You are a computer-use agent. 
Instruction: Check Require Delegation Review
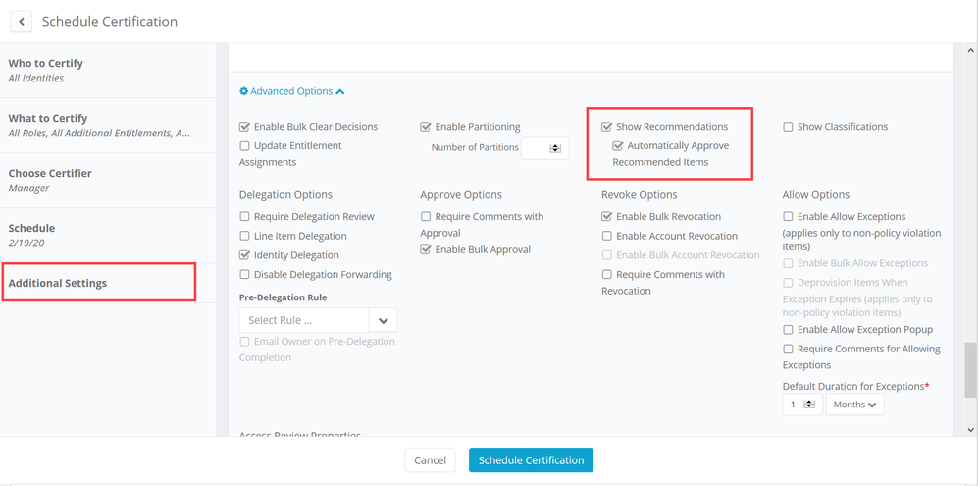coord(245,217)
